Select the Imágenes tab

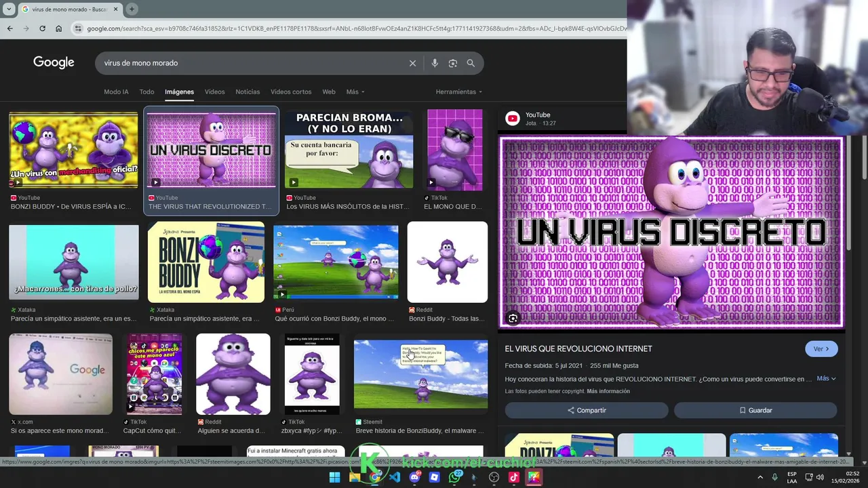point(179,91)
